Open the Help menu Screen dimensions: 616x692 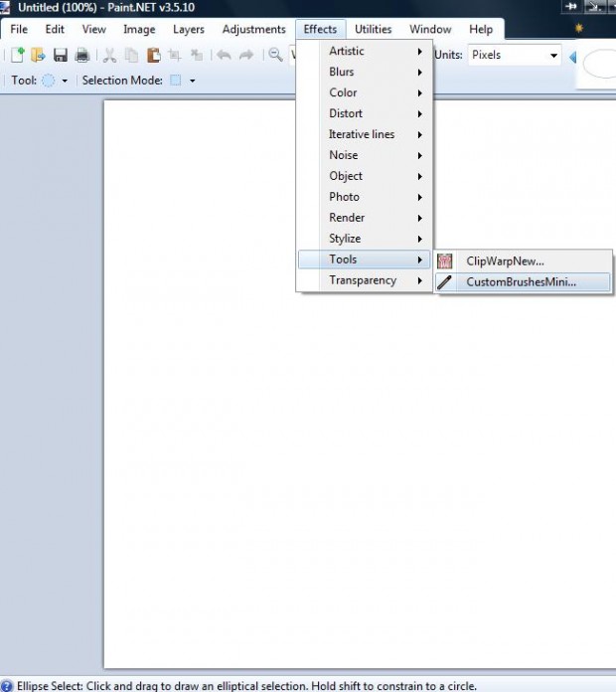[481, 29]
